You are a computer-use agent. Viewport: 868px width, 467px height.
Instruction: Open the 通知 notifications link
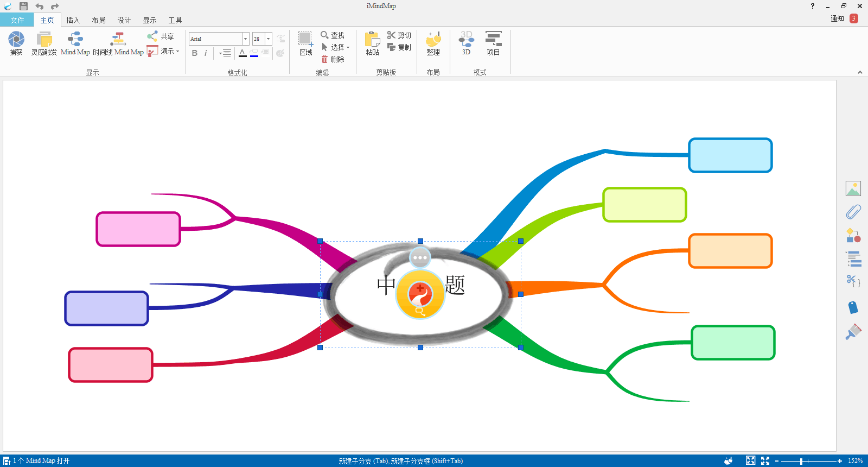click(837, 18)
